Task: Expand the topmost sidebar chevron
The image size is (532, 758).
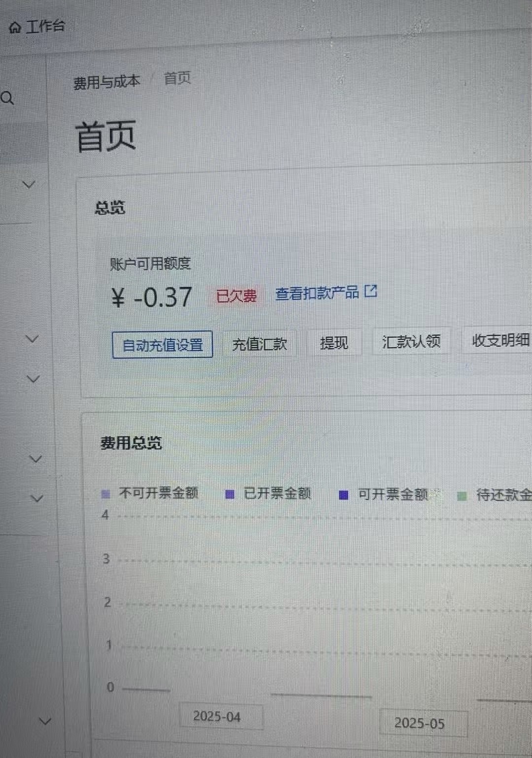Action: click(29, 185)
